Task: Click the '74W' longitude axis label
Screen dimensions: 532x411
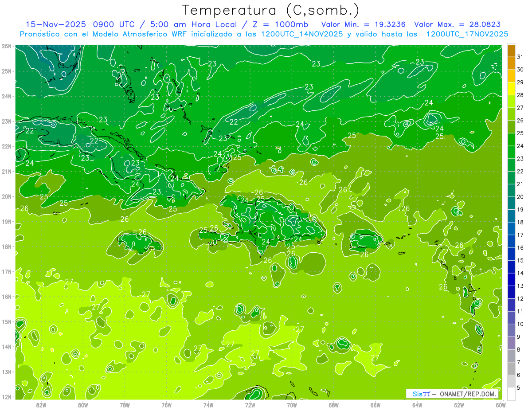Action: click(x=208, y=405)
